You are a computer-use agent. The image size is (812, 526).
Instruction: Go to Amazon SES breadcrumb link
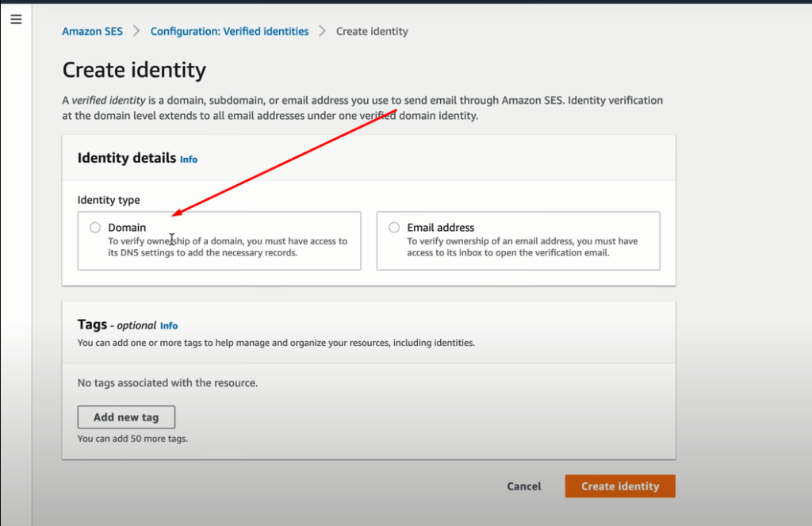(92, 31)
